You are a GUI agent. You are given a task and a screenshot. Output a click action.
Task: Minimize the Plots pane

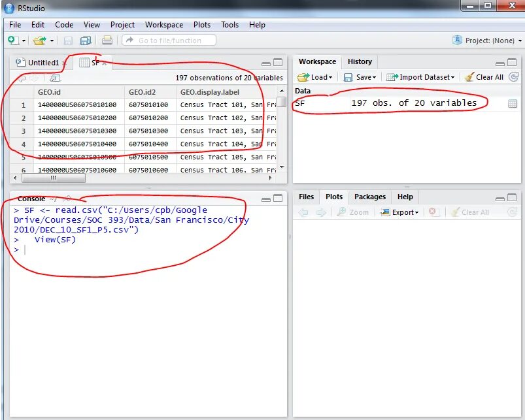point(500,199)
